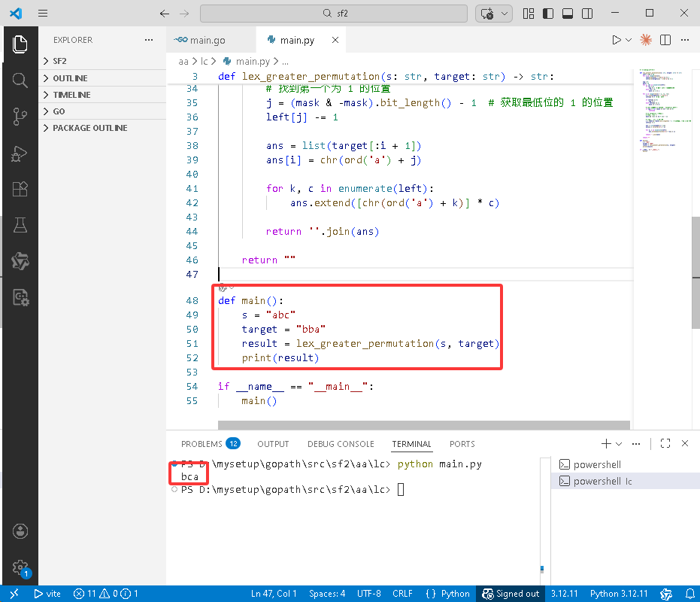Go back with the left arrow

click(164, 14)
